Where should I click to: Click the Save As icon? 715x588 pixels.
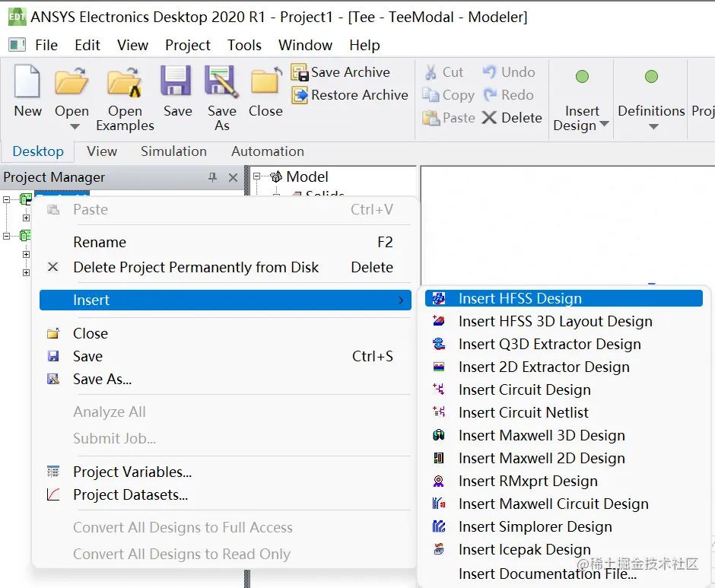pyautogui.click(x=221, y=81)
